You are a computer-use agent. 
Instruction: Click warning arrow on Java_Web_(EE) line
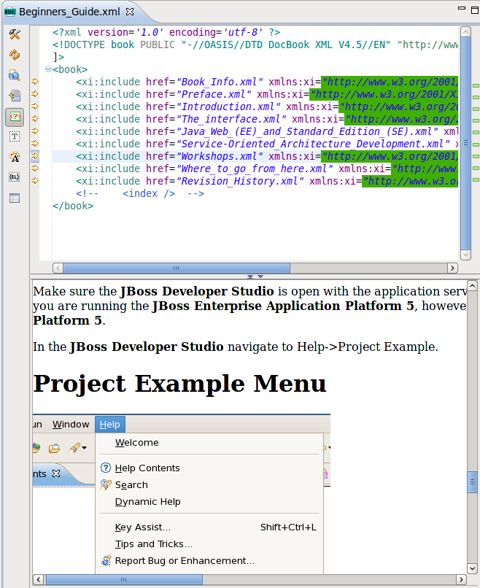[x=35, y=131]
